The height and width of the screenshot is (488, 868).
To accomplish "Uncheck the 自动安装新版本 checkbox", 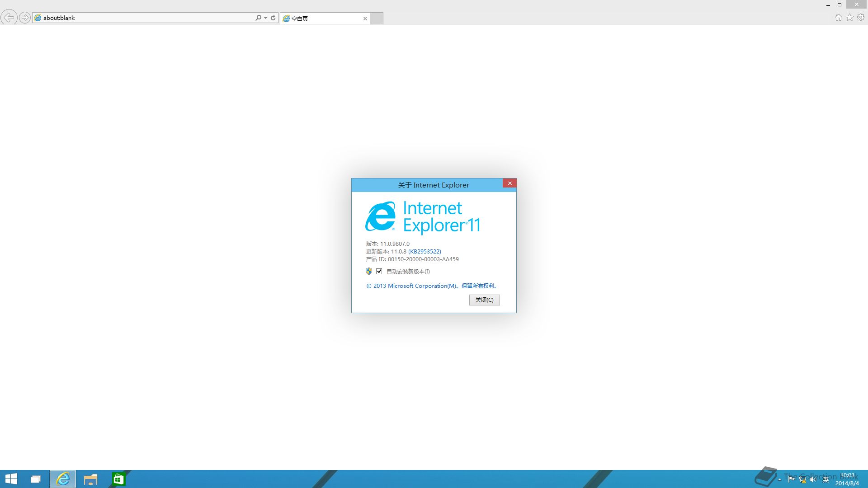I will point(379,271).
